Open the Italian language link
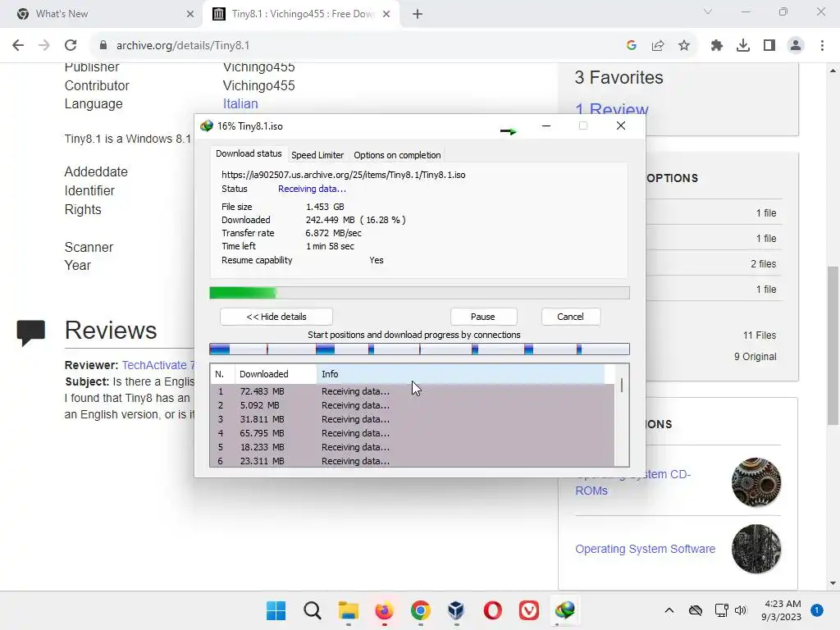840x630 pixels. tap(240, 104)
